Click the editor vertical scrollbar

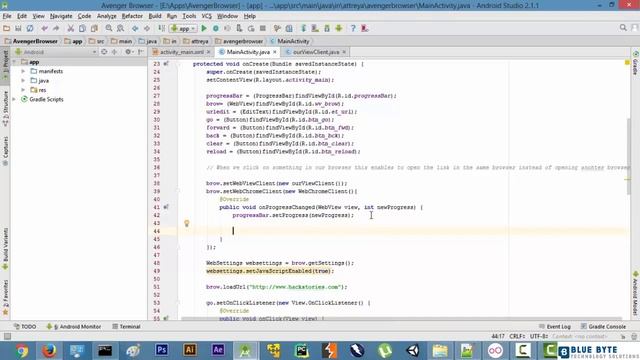point(629,157)
